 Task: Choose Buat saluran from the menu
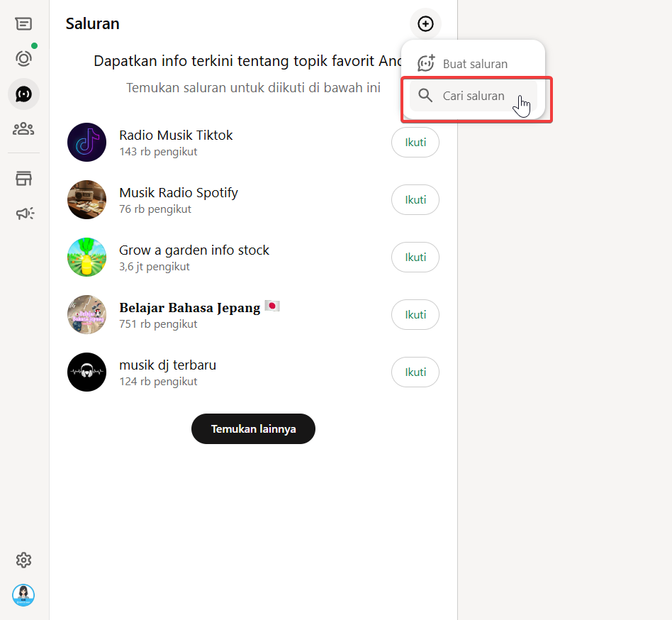pos(474,64)
